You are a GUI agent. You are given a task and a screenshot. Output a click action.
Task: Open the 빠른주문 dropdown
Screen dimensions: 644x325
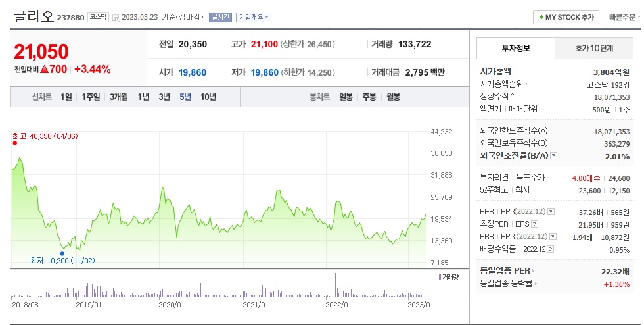pyautogui.click(x=625, y=17)
